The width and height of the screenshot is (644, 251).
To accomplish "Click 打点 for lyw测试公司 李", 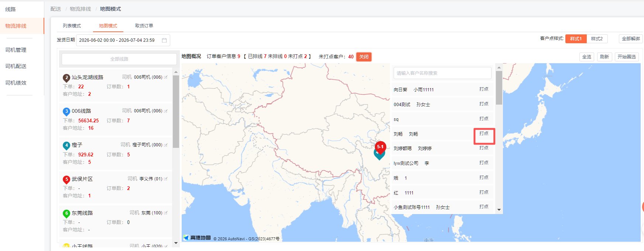I will click(484, 163).
